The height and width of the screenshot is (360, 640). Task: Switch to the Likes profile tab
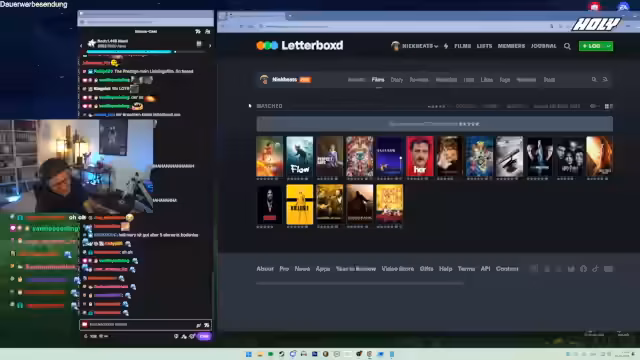point(487,80)
